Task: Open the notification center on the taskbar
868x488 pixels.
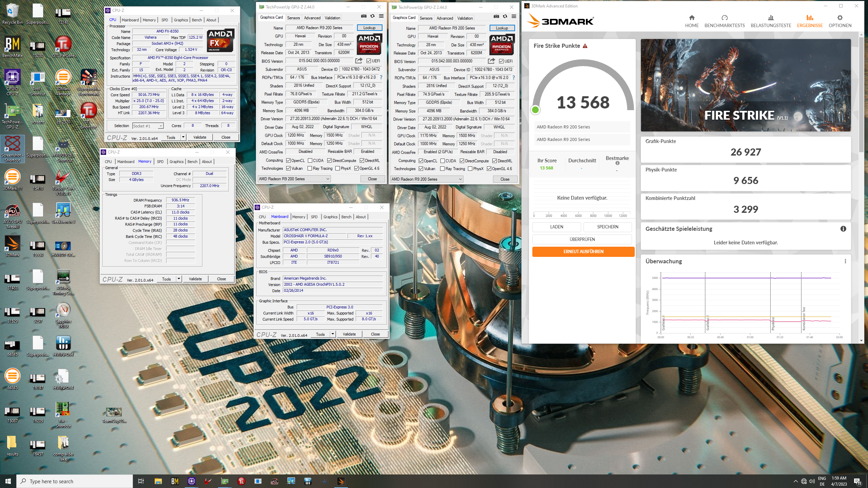Action: [x=857, y=481]
